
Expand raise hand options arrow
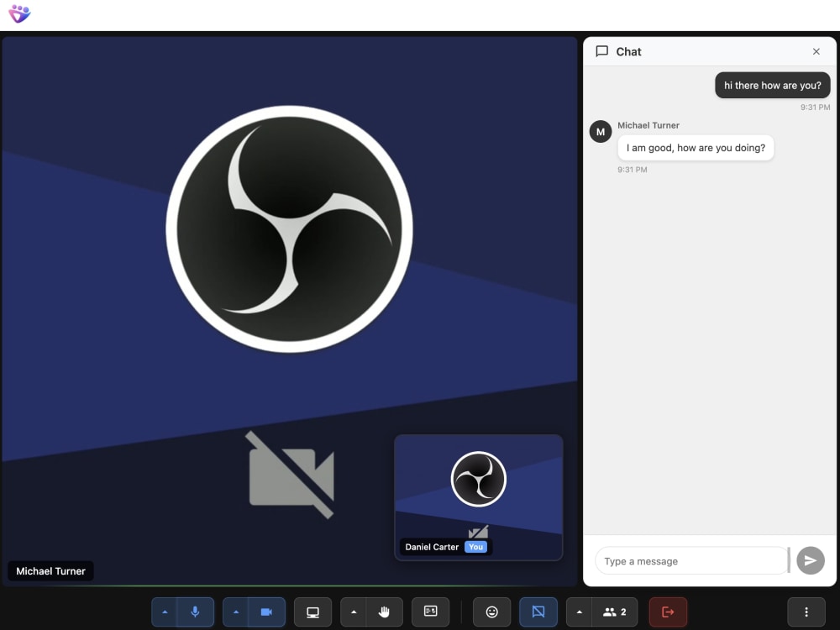tap(354, 612)
